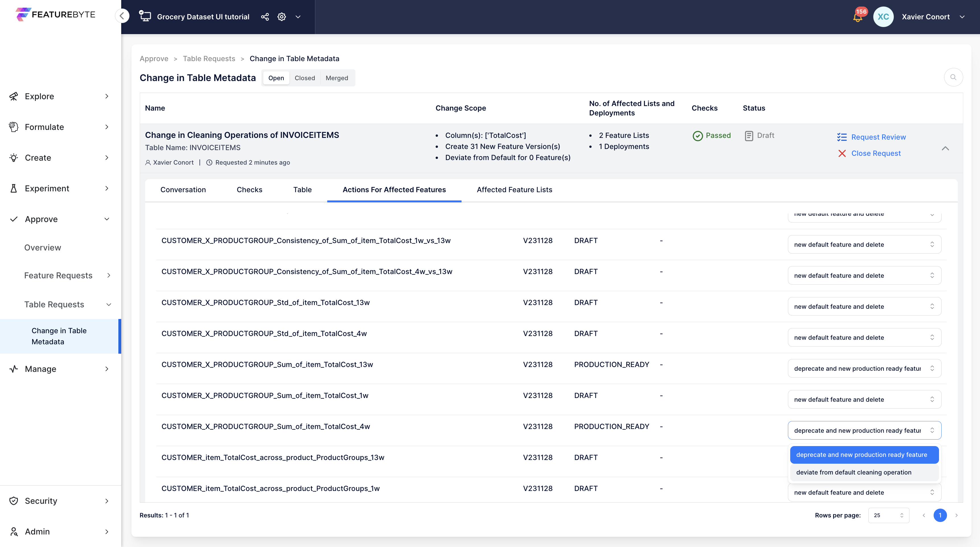Click the share icon next to the catalog name

pyautogui.click(x=265, y=17)
